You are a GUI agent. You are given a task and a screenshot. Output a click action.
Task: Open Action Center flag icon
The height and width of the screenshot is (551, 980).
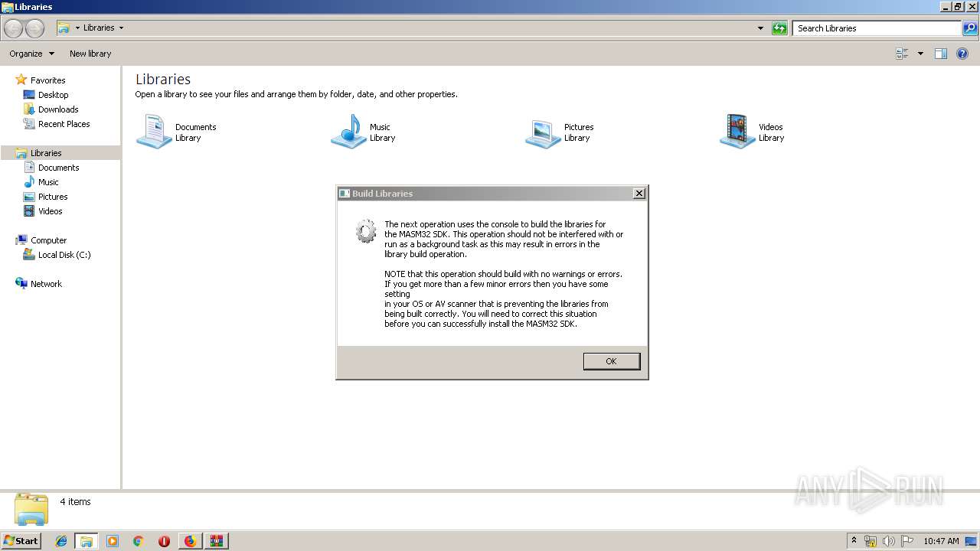click(x=906, y=541)
